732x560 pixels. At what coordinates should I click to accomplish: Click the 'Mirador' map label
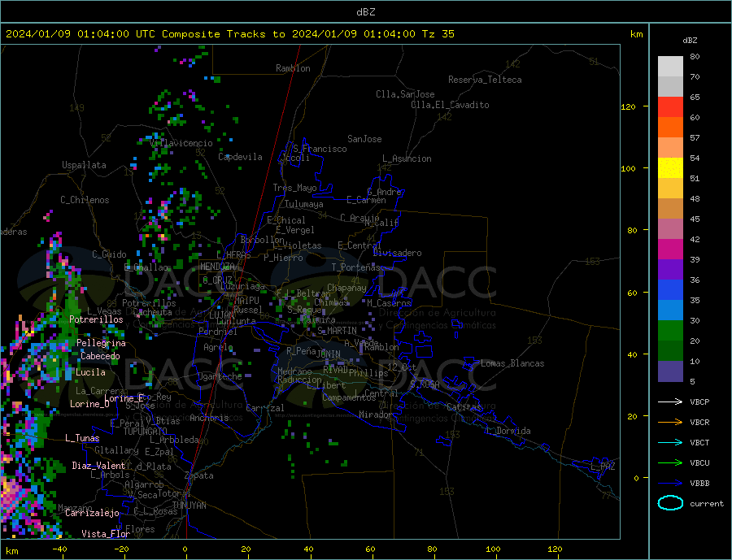(x=376, y=415)
